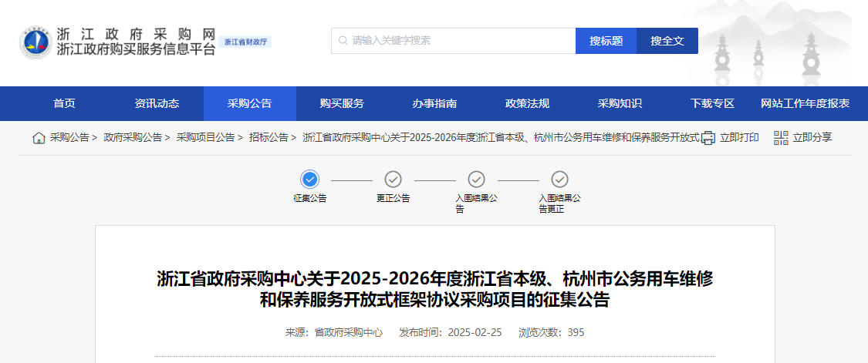Select the 征集公告 step circle
Screen dimensions: 868x363
pyautogui.click(x=309, y=180)
